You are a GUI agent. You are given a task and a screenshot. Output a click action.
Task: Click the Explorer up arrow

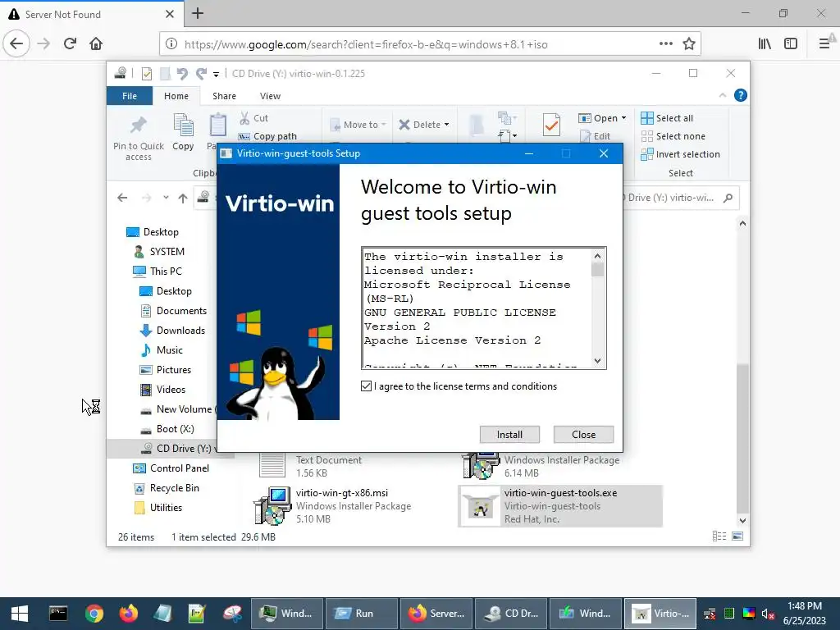tap(183, 199)
